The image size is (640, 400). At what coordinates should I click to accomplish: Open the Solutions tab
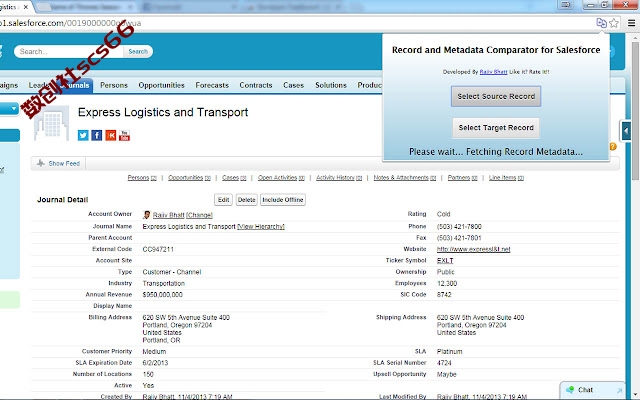click(331, 85)
